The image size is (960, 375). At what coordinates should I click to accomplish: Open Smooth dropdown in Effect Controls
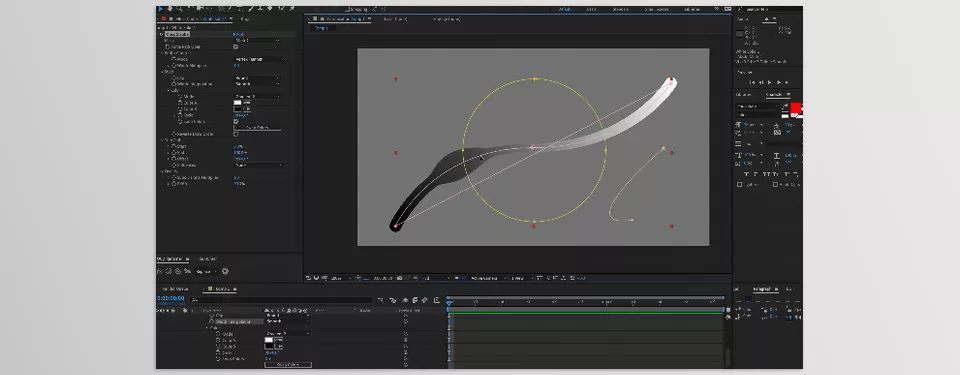[x=257, y=84]
